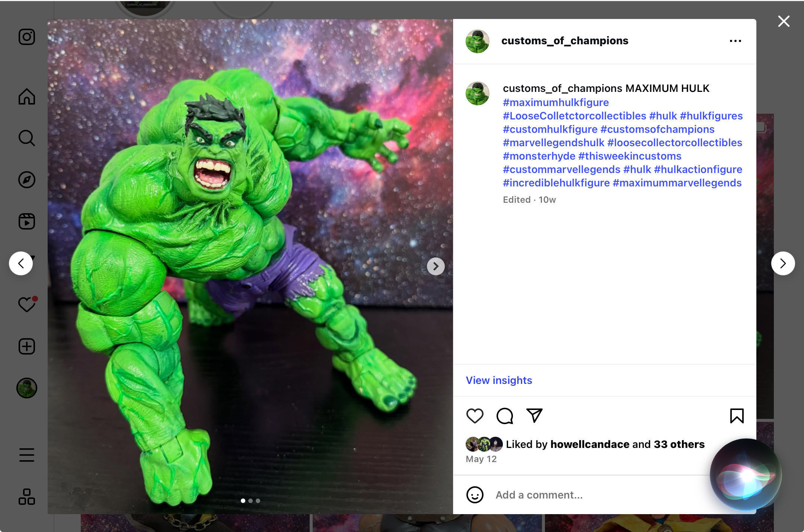This screenshot has width=804, height=532.
Task: Open hashtag #LooseColletctorcollectibles
Action: point(574,116)
